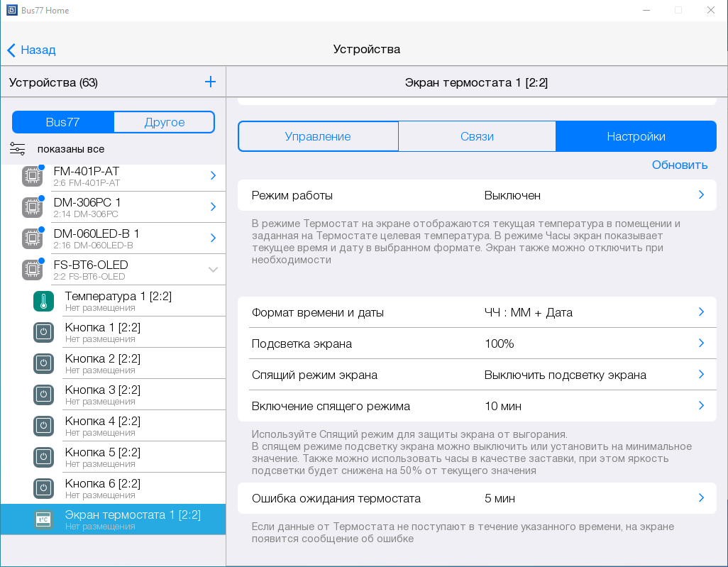Collapse the FS-BT6-OLED device group

coord(213,270)
